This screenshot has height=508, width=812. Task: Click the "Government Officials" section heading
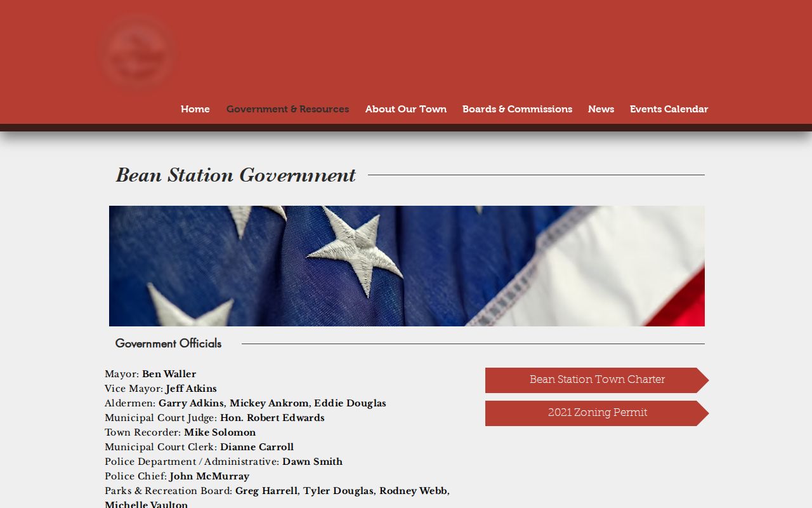(x=168, y=344)
